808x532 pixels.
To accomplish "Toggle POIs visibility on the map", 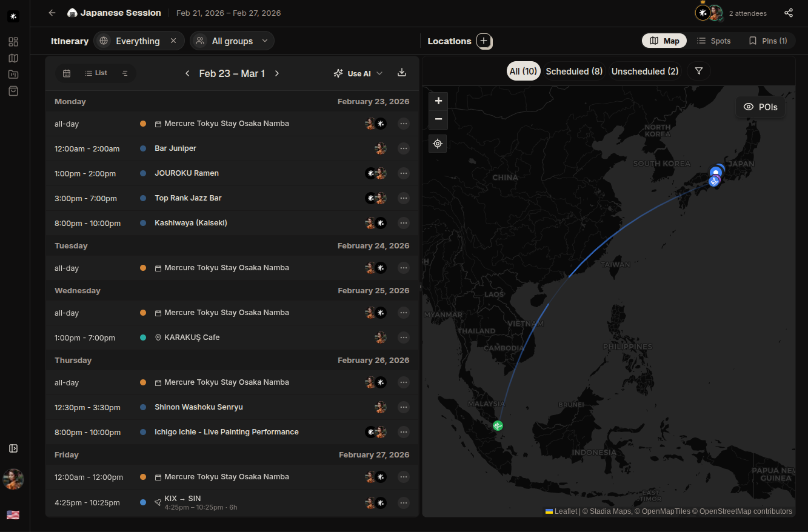I will coord(760,107).
